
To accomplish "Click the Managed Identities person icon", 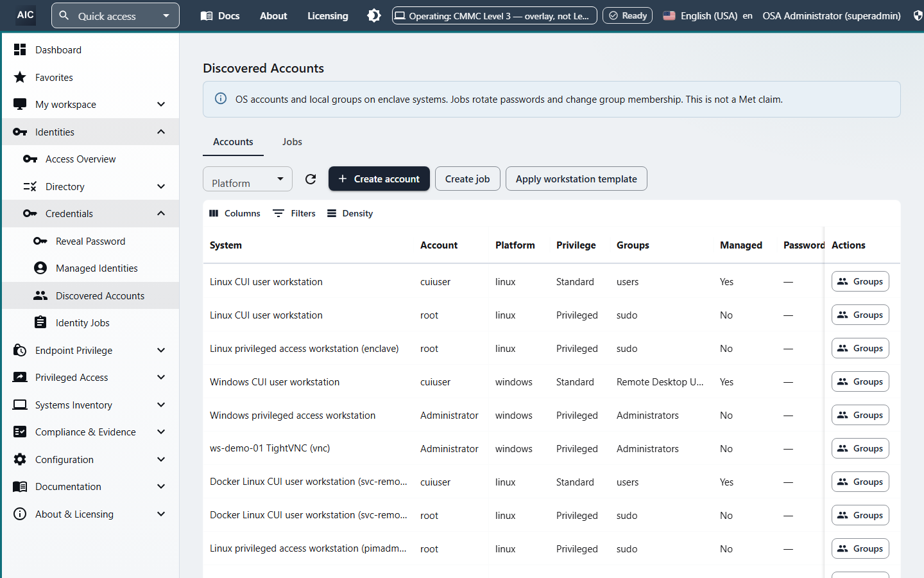I will pyautogui.click(x=40, y=268).
